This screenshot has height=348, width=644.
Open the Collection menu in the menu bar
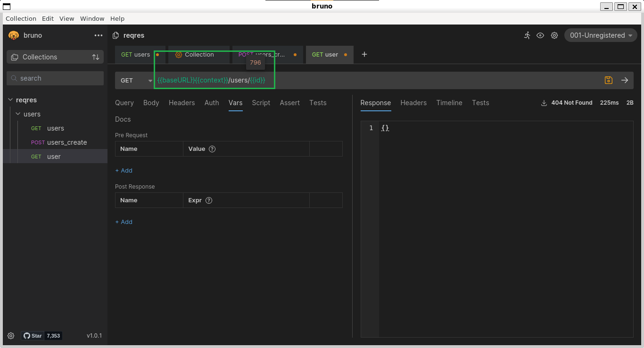pos(21,18)
